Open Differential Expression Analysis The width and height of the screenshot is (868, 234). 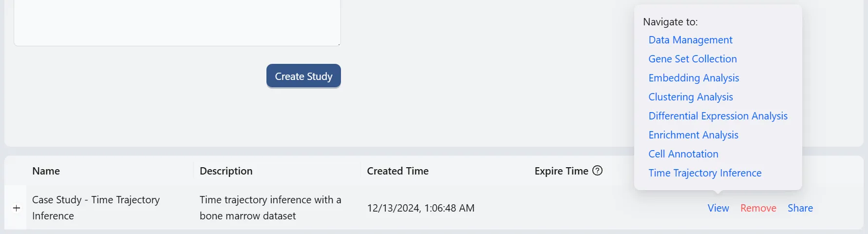[x=717, y=116]
